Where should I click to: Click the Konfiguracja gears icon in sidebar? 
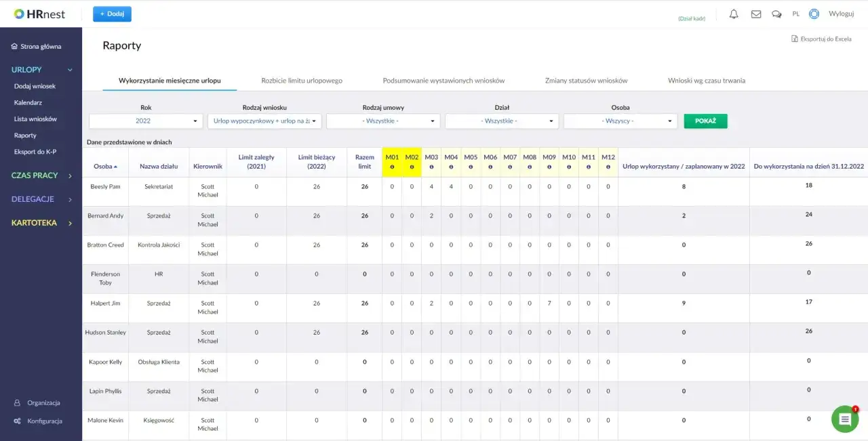tap(17, 421)
